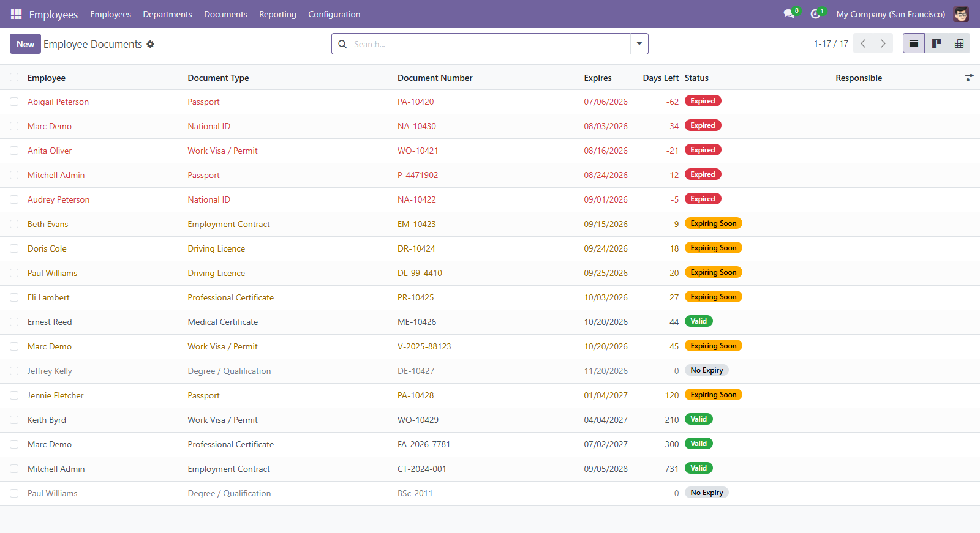Toggle the select-all checkbox in header

tap(14, 77)
